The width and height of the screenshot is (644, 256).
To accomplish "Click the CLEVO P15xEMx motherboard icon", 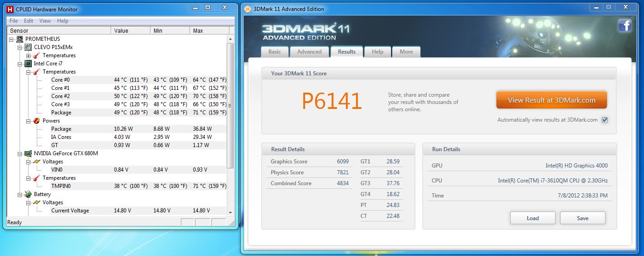I will point(28,47).
